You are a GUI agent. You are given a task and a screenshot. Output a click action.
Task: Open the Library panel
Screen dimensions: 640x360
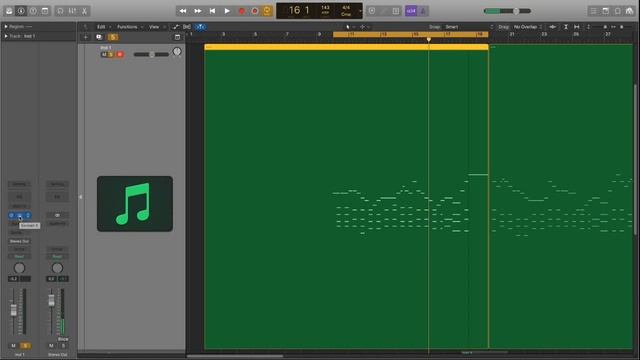pyautogui.click(x=9, y=11)
